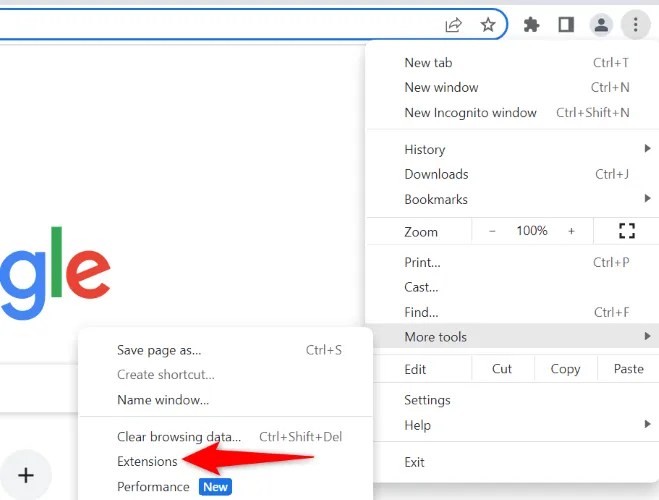The height and width of the screenshot is (500, 659).
Task: Decrease zoom with the minus button
Action: click(x=492, y=231)
